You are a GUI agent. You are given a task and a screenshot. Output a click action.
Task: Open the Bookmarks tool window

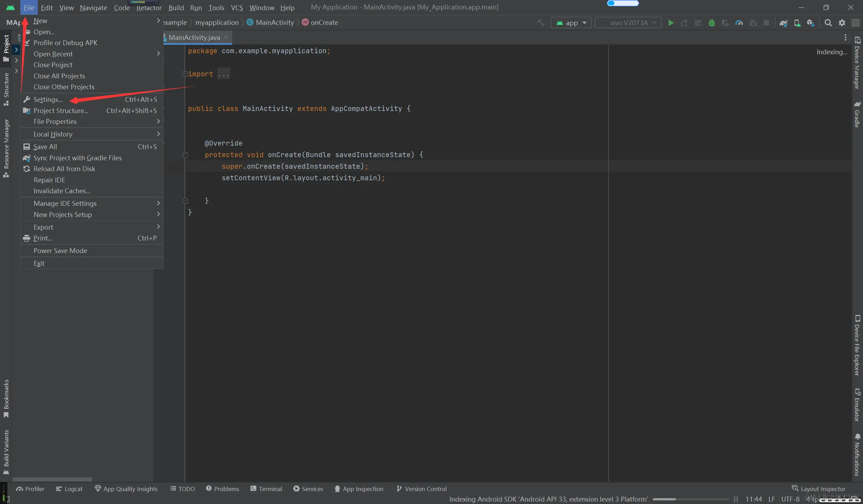point(6,398)
